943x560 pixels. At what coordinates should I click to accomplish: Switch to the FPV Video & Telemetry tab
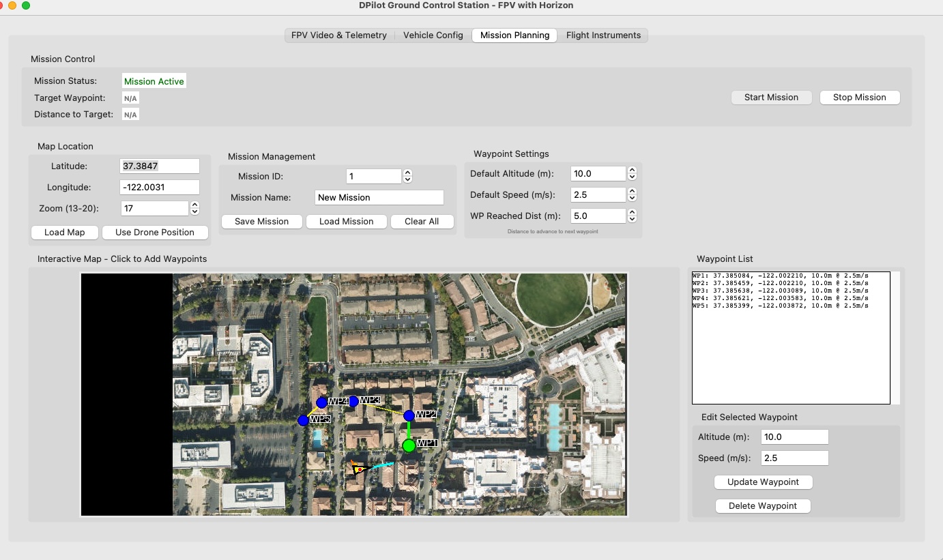(338, 35)
